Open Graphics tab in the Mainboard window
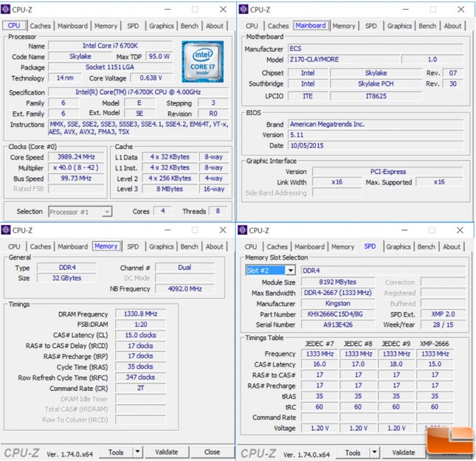This screenshot has width=476, height=461. click(x=399, y=26)
